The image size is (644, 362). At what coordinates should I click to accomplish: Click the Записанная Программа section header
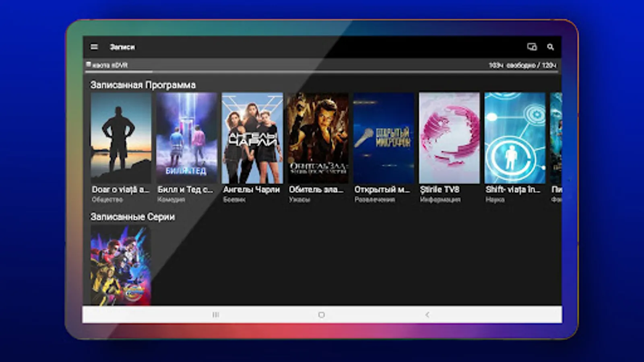pos(143,85)
